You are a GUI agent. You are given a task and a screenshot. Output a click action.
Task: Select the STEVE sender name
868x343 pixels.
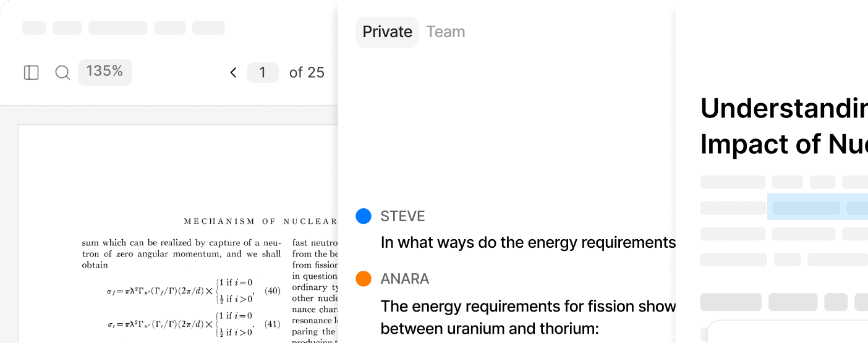(403, 216)
